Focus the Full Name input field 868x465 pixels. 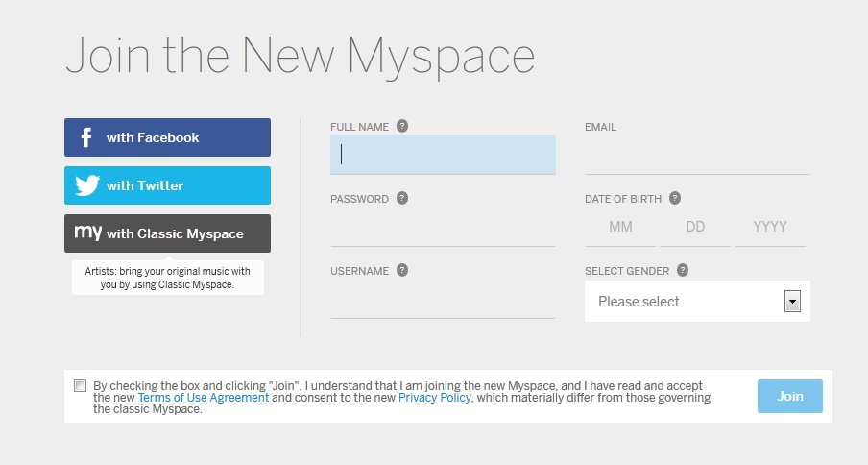(x=443, y=155)
